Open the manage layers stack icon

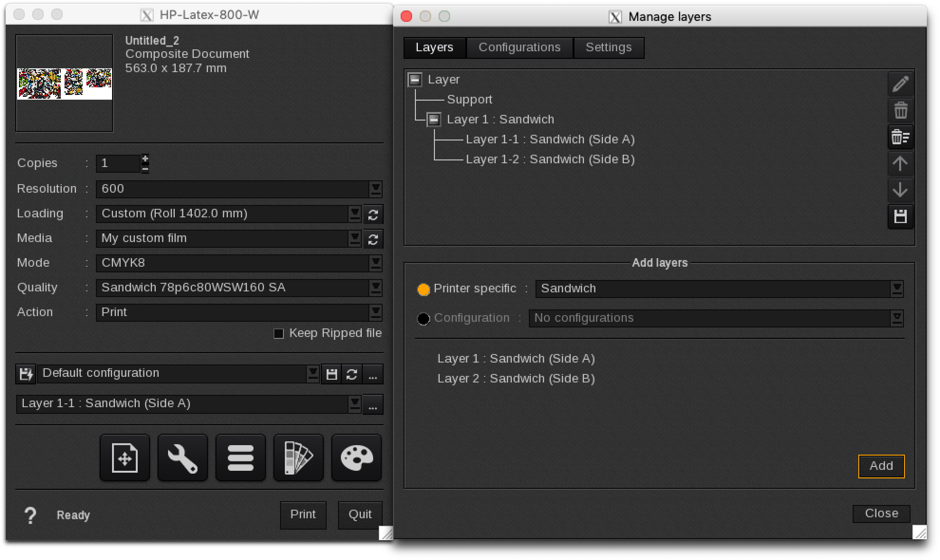(241, 458)
